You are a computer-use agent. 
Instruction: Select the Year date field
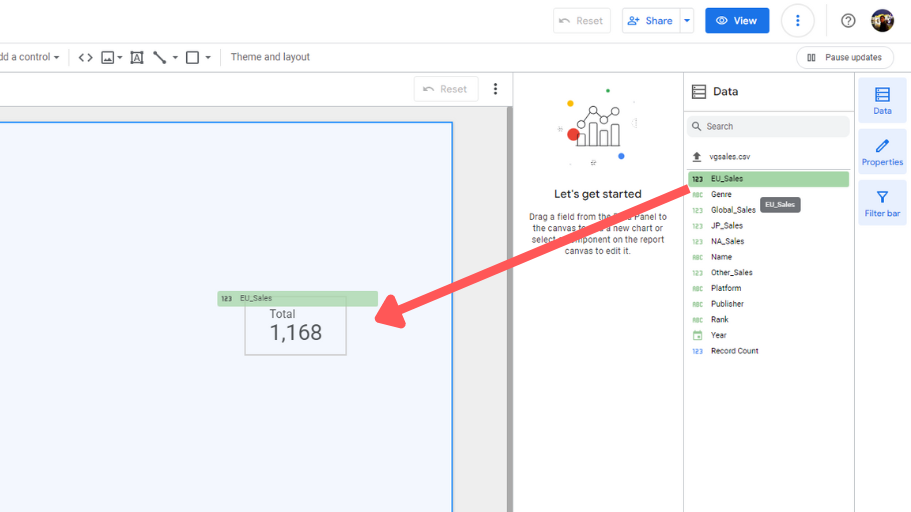point(718,335)
